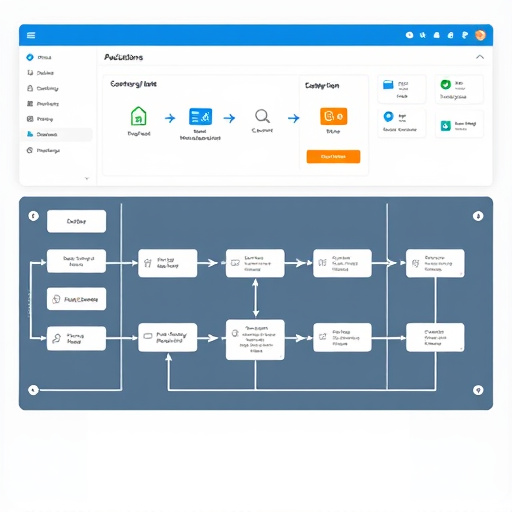This screenshot has height=512, width=512.
Task: Open the card with blue window icon
Action: [402, 89]
